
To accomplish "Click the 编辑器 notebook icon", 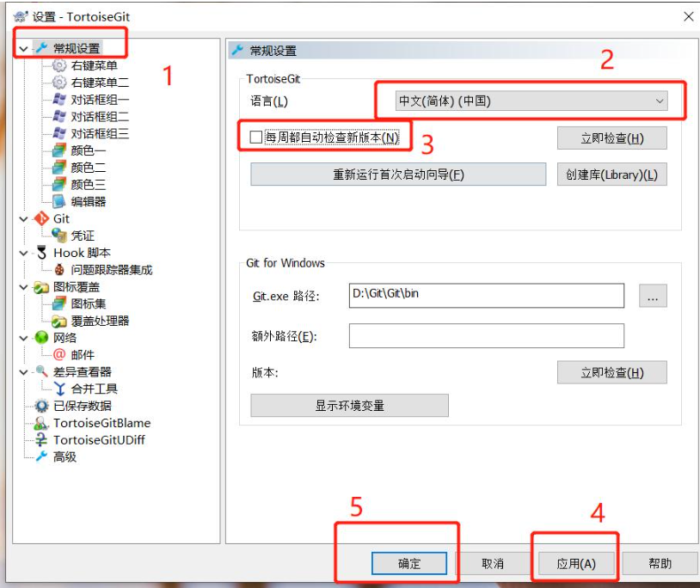I will point(59,202).
